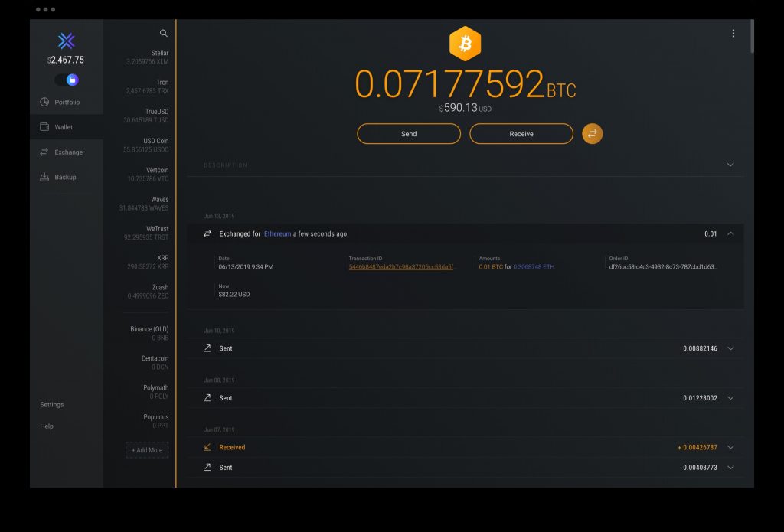Click the Backup tray icon

click(x=44, y=177)
